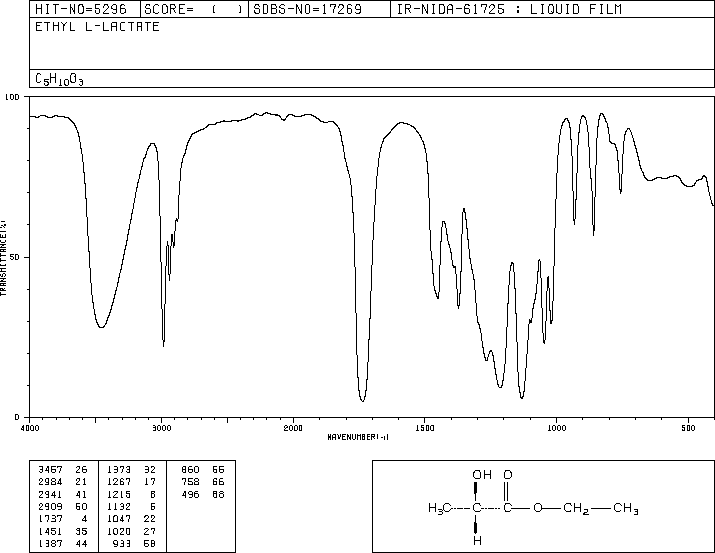
Task: Click the sharp C-H peak near 2984
Action: tap(163, 346)
